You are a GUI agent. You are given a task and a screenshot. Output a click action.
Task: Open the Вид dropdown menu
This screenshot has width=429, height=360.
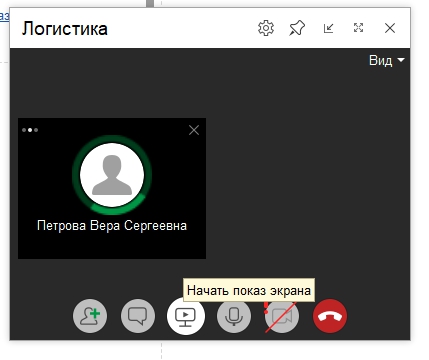(386, 60)
